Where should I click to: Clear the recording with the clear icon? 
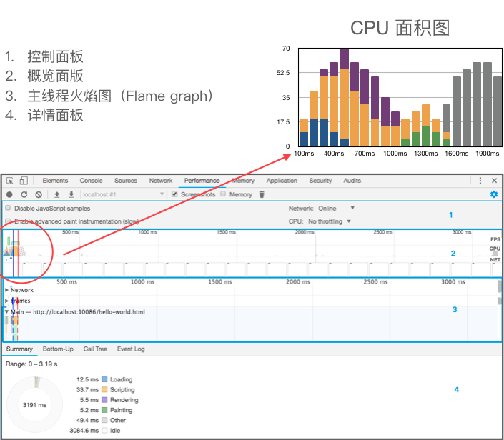(x=39, y=194)
